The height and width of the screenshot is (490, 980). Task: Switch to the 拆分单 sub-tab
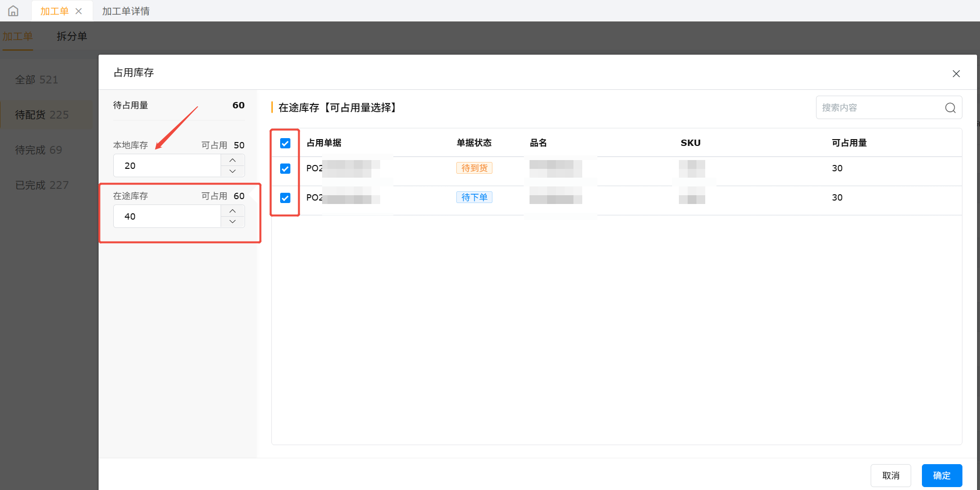click(72, 36)
